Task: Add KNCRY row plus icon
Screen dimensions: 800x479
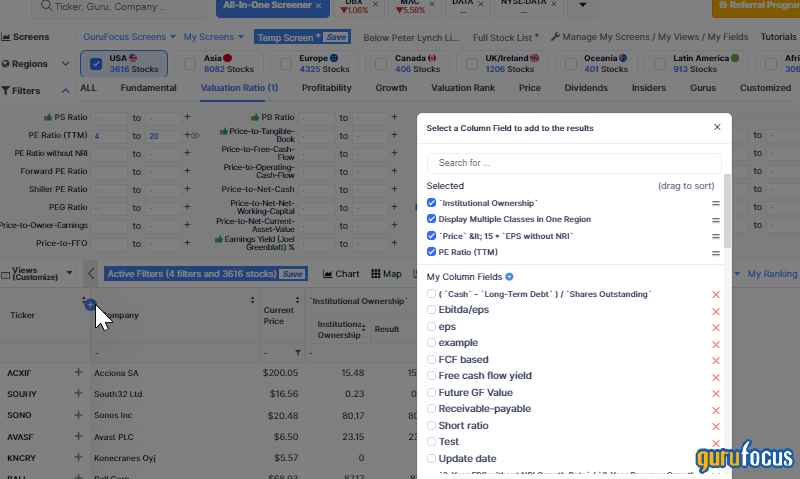Action: point(78,458)
